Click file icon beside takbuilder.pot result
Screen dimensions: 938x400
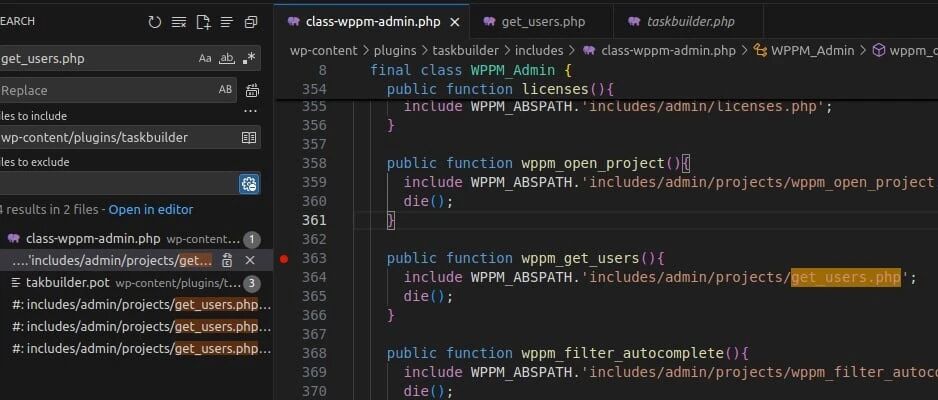coord(16,282)
